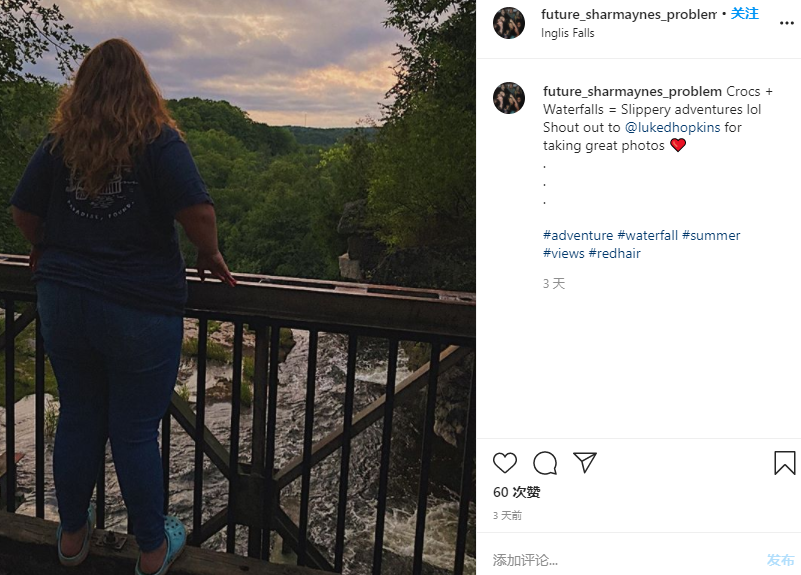Save post with bookmark icon
801x575 pixels.
click(785, 463)
